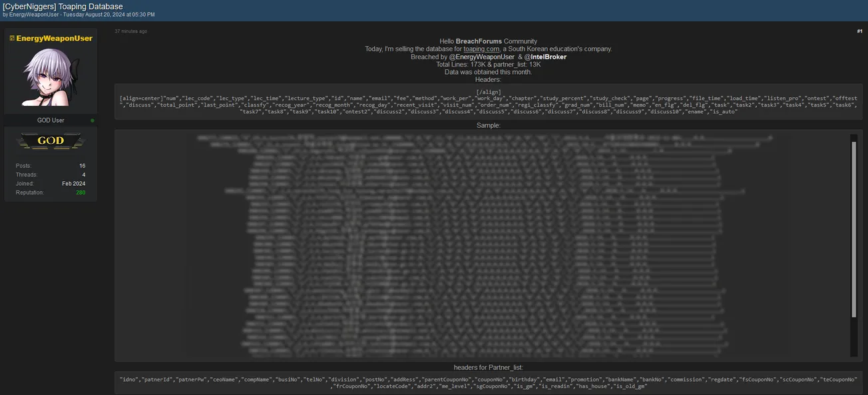868x395 pixels.
Task: Click the Threads count 4
Action: [x=83, y=175]
